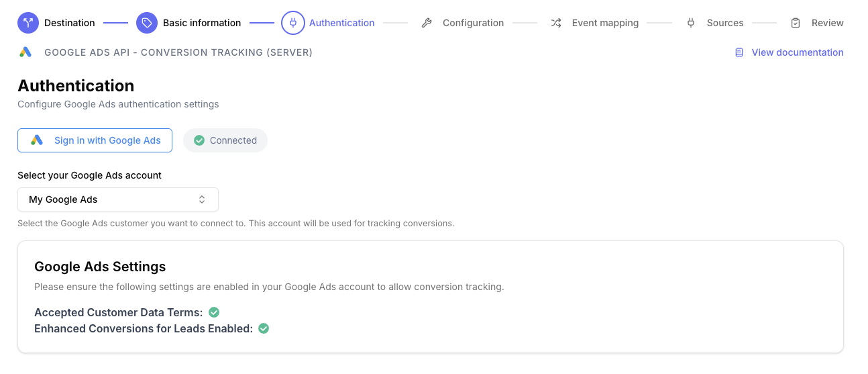Select the Authentication step label

click(x=342, y=23)
